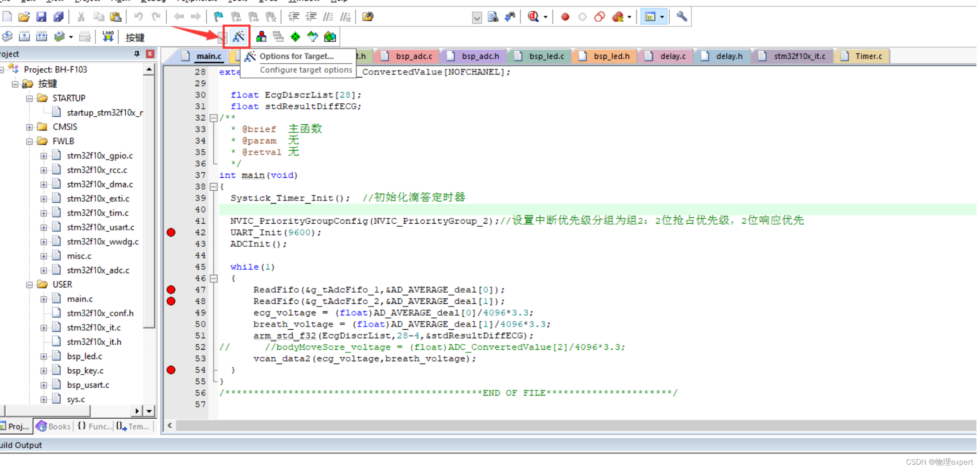Open the Timer.c tab

point(862,56)
